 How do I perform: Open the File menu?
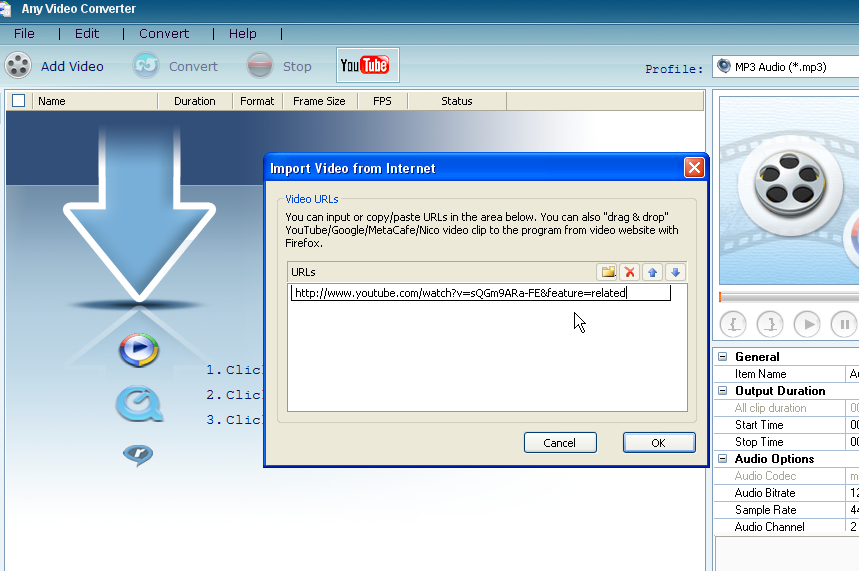pyautogui.click(x=24, y=33)
